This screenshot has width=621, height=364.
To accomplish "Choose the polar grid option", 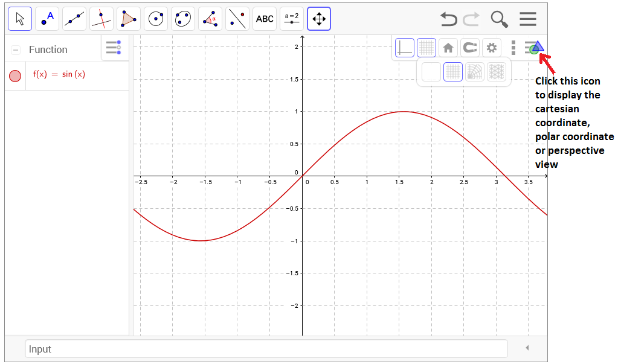I will point(475,72).
